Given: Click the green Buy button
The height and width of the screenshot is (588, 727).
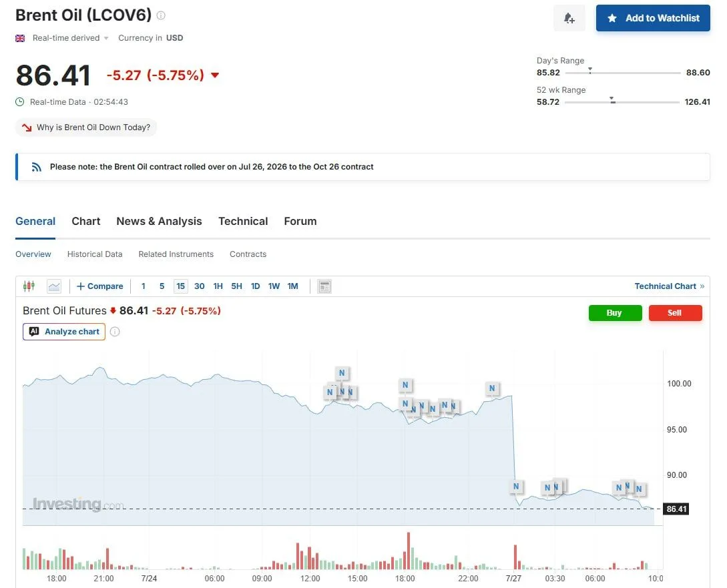Looking at the screenshot, I should (615, 313).
